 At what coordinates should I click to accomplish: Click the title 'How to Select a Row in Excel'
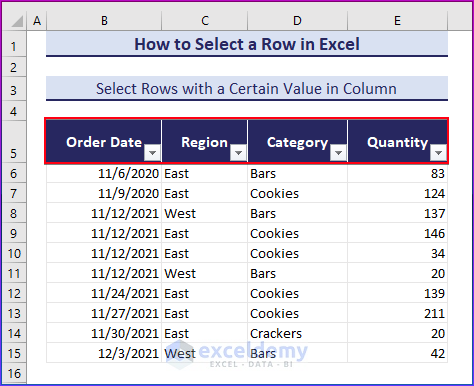(x=247, y=44)
